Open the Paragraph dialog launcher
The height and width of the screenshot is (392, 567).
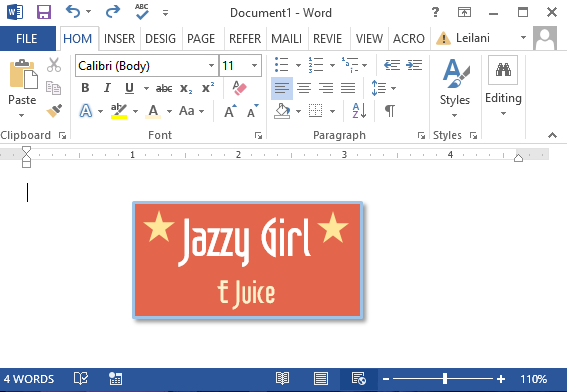click(421, 136)
